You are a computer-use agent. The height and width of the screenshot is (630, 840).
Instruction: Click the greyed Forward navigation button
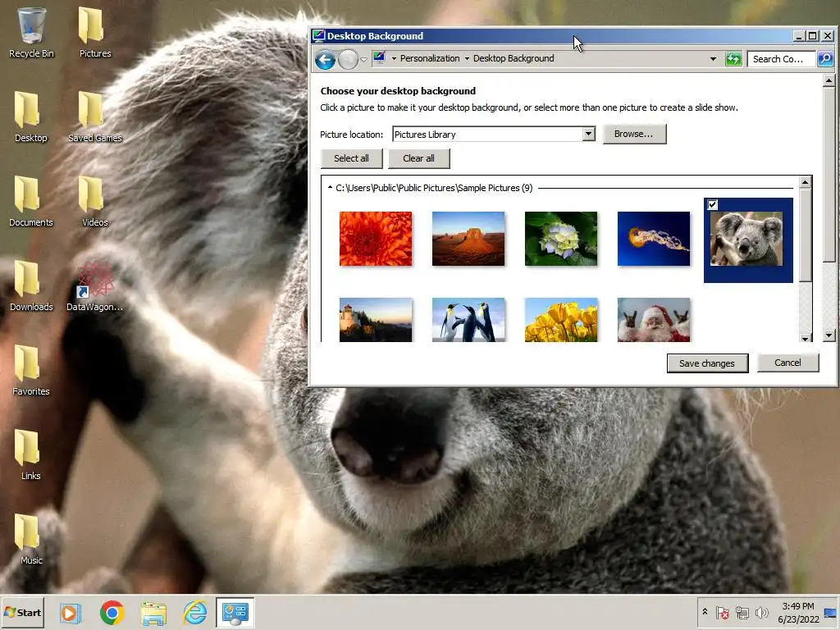click(x=348, y=59)
